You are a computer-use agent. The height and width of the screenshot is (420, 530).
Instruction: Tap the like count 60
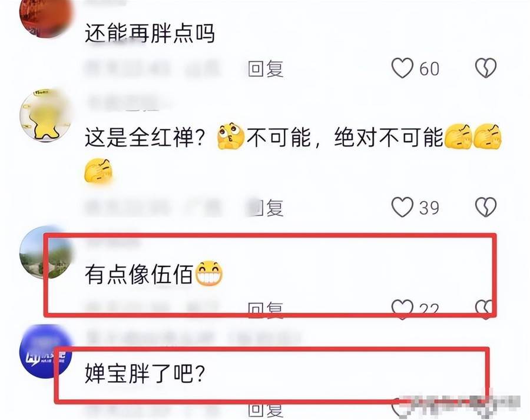click(x=429, y=69)
